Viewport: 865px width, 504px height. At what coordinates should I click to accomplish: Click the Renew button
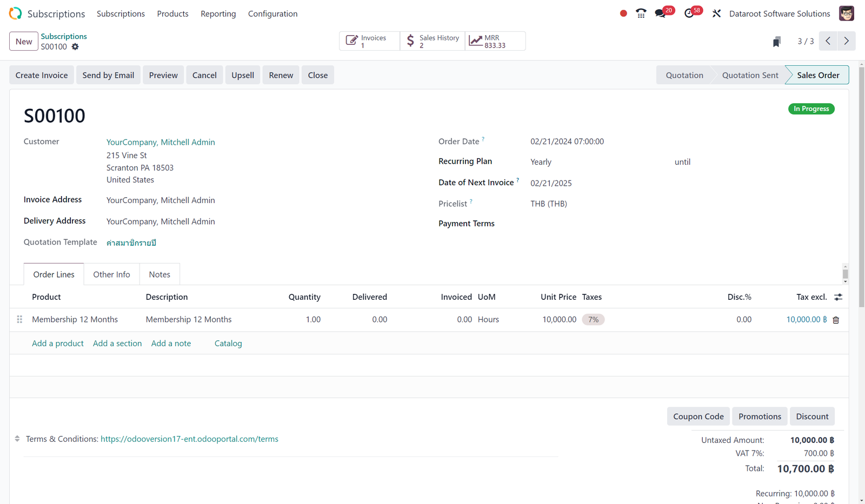pyautogui.click(x=281, y=75)
